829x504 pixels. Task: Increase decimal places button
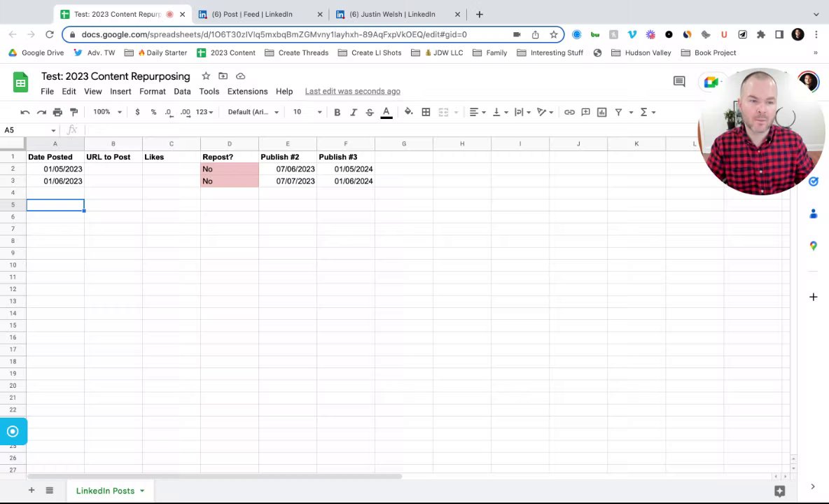click(x=185, y=112)
